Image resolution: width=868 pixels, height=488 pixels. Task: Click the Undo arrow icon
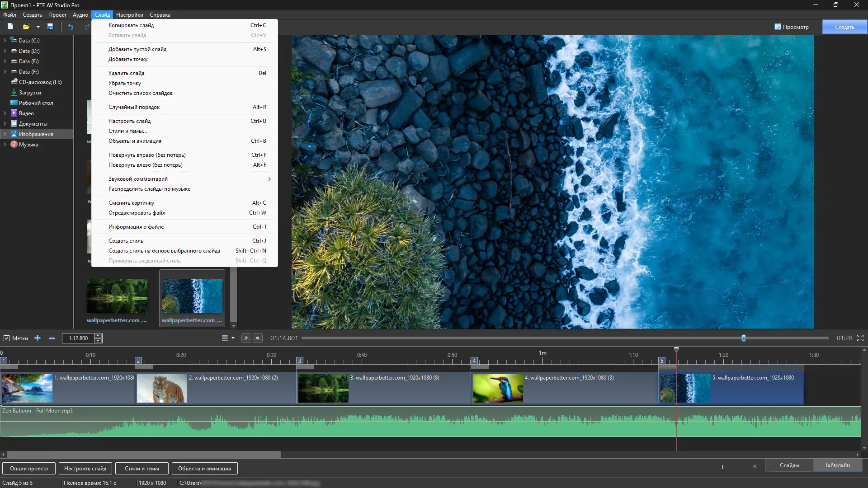(71, 27)
